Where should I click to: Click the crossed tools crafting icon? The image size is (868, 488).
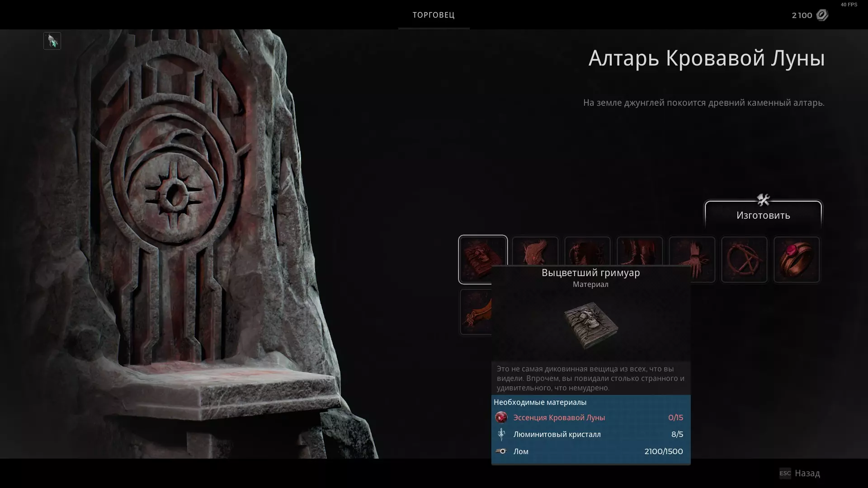click(763, 200)
